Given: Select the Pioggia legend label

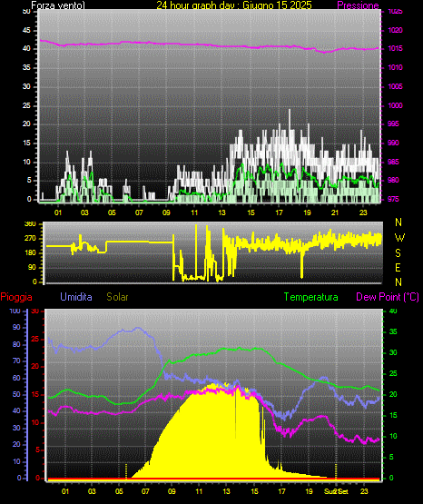Looking at the screenshot, I should click(x=16, y=297).
